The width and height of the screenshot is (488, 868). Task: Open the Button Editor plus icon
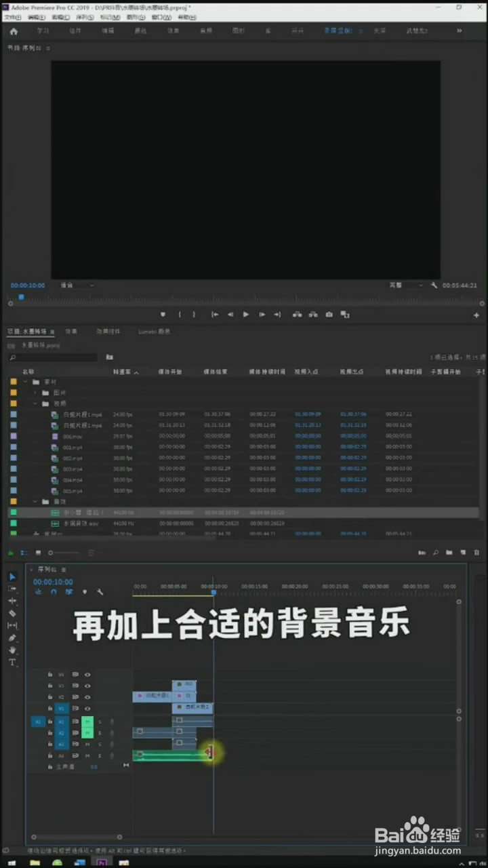(x=476, y=315)
